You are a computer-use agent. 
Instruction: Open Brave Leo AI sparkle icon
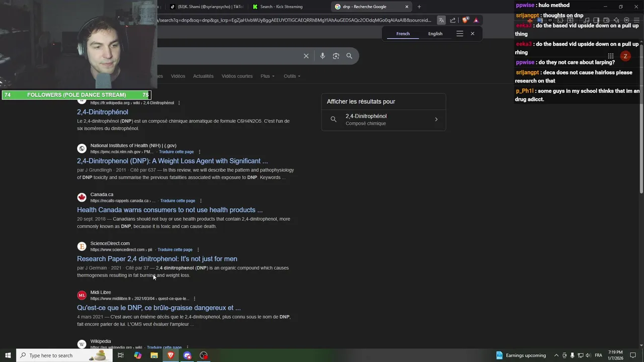point(616,20)
